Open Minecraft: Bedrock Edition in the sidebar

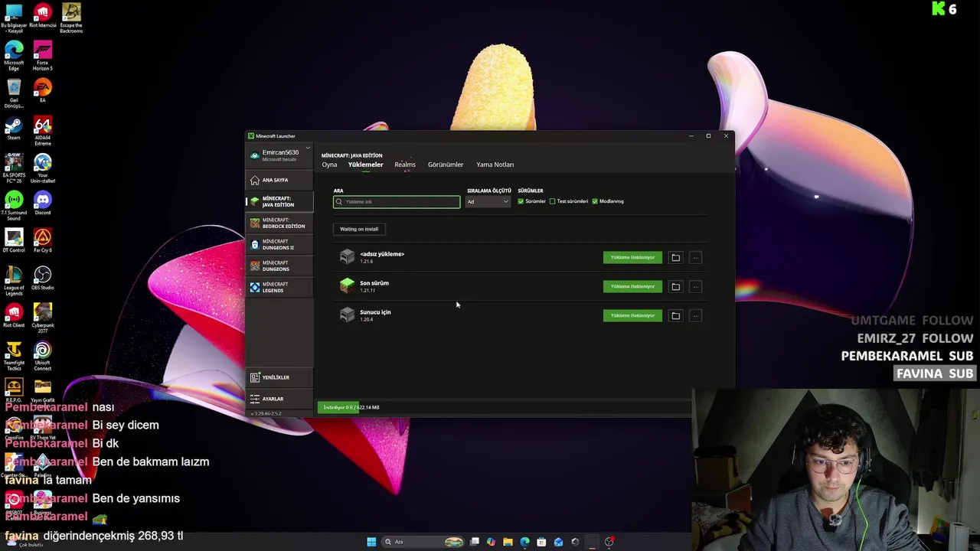click(x=279, y=223)
